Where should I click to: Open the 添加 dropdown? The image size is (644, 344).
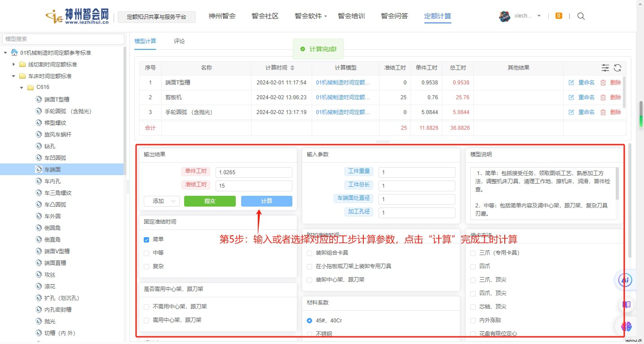[x=162, y=201]
